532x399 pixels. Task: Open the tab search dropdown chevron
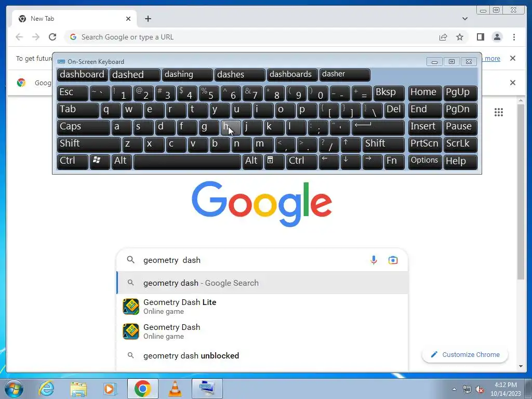(465, 19)
